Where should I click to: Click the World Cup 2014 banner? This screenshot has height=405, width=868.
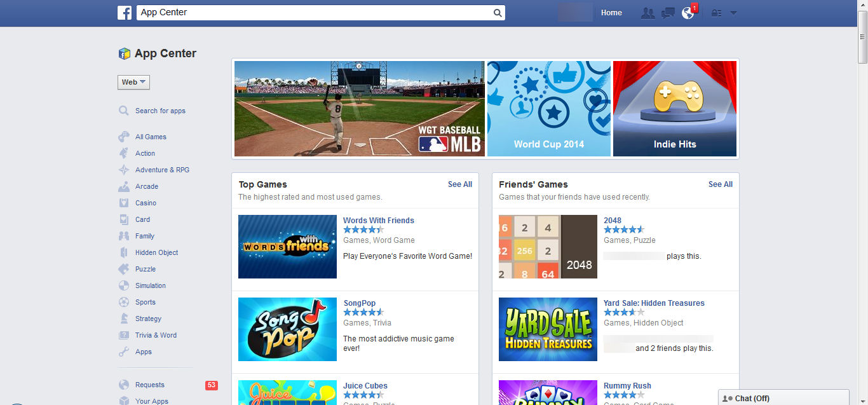(x=549, y=109)
